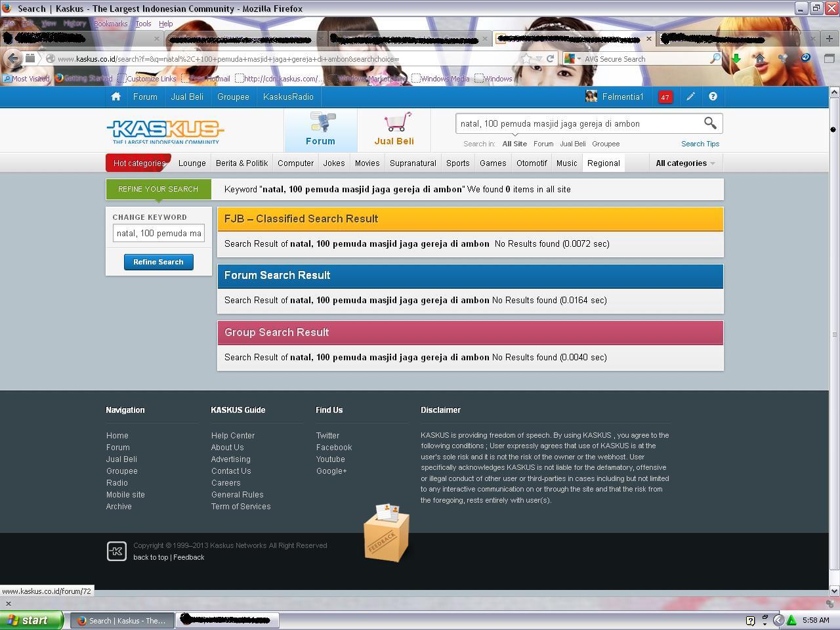
Task: Click the round blue toolbar add-on icon
Action: [x=805, y=58]
